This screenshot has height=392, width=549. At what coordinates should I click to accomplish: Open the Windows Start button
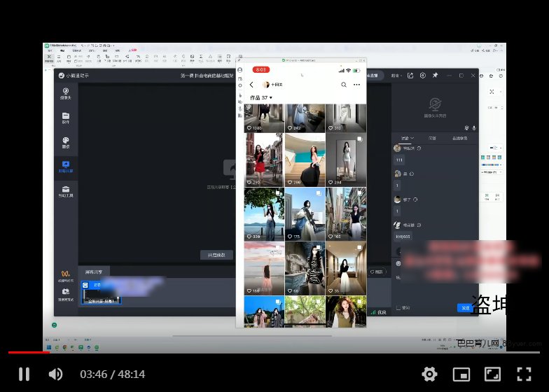tap(49, 347)
